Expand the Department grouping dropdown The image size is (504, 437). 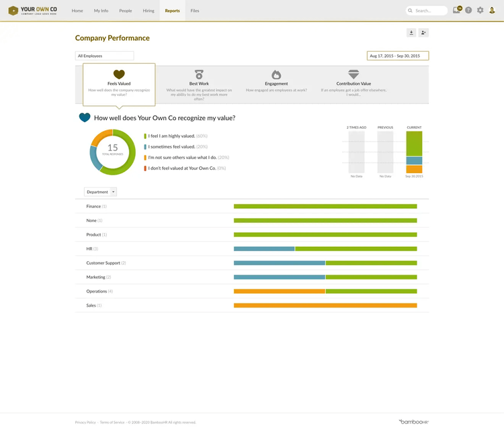point(100,192)
